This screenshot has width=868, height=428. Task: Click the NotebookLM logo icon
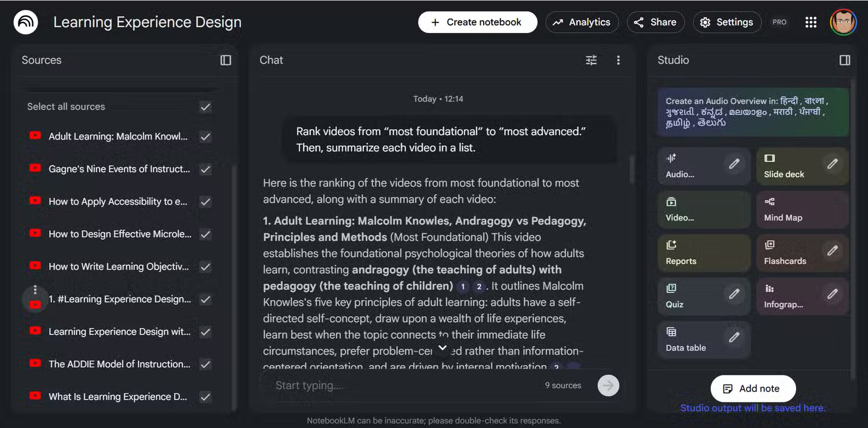(25, 23)
